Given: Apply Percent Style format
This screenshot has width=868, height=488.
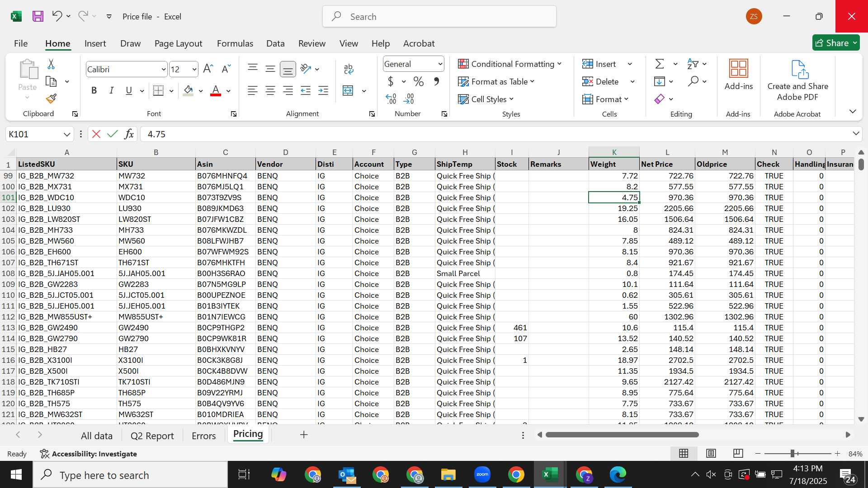Looking at the screenshot, I should point(419,82).
